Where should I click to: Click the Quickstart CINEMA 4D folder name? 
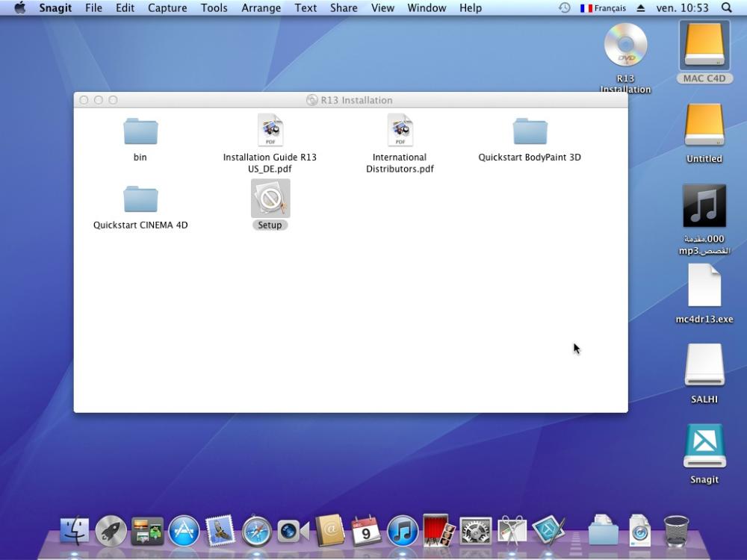click(140, 225)
